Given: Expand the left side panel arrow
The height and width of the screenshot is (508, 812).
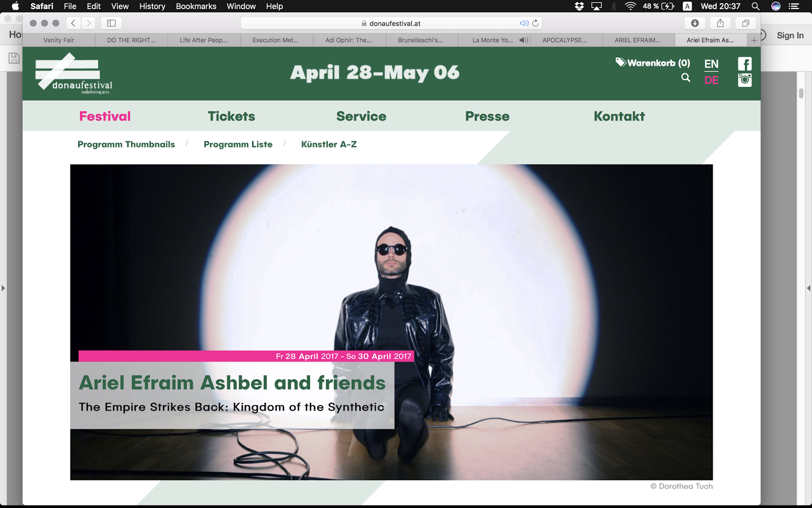Looking at the screenshot, I should coord(3,288).
